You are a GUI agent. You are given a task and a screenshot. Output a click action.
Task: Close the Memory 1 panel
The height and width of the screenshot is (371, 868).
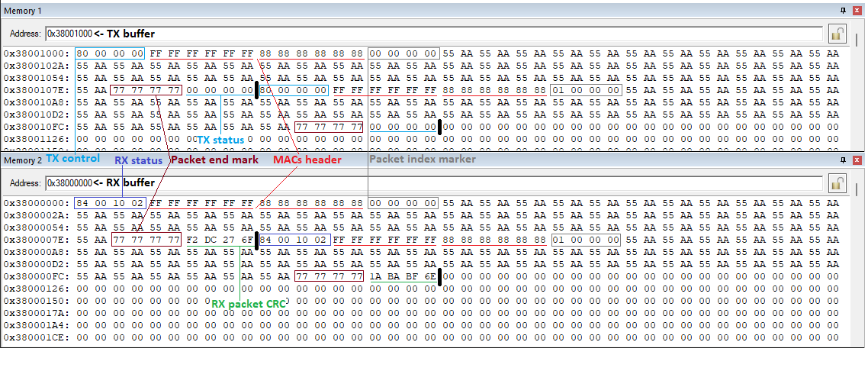[x=856, y=9]
